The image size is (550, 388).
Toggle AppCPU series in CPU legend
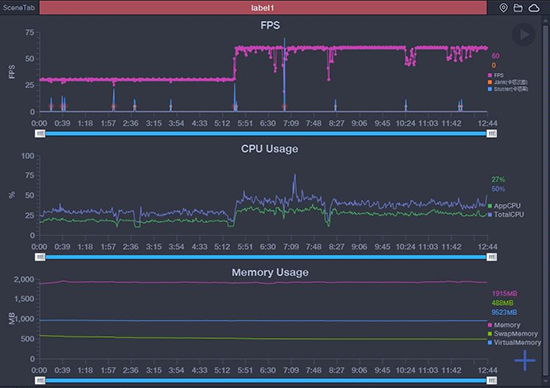[504, 206]
